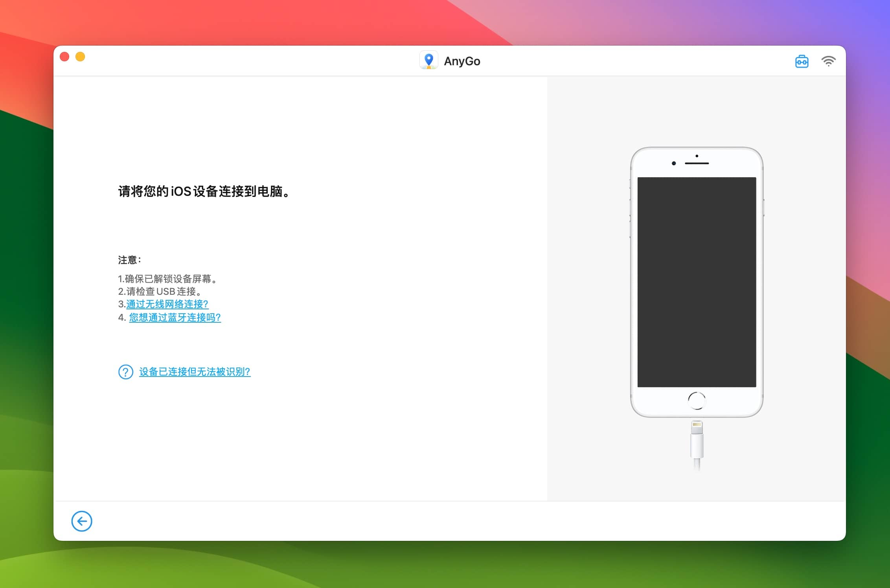Minimize the AnyGo window

80,57
